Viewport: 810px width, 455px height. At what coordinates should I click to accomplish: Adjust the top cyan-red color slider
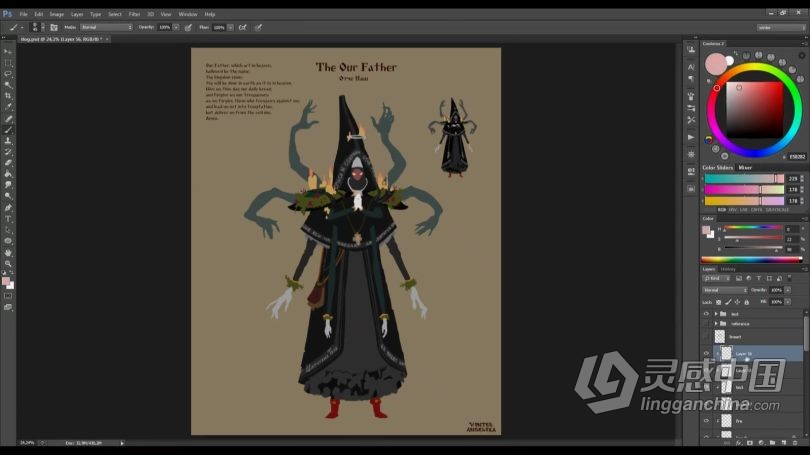pyautogui.click(x=744, y=179)
